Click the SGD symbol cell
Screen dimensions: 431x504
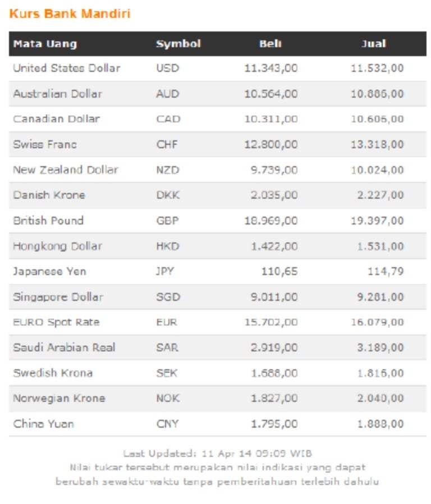(168, 297)
